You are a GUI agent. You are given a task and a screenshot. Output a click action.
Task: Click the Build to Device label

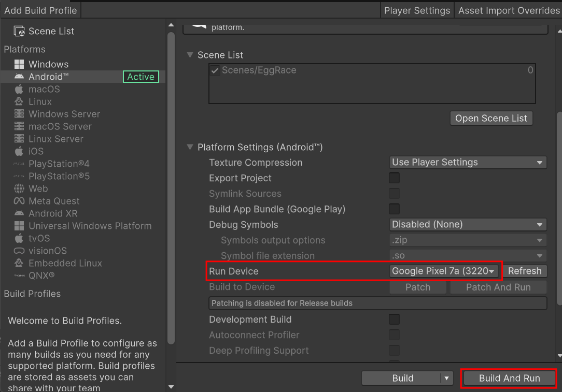click(242, 287)
